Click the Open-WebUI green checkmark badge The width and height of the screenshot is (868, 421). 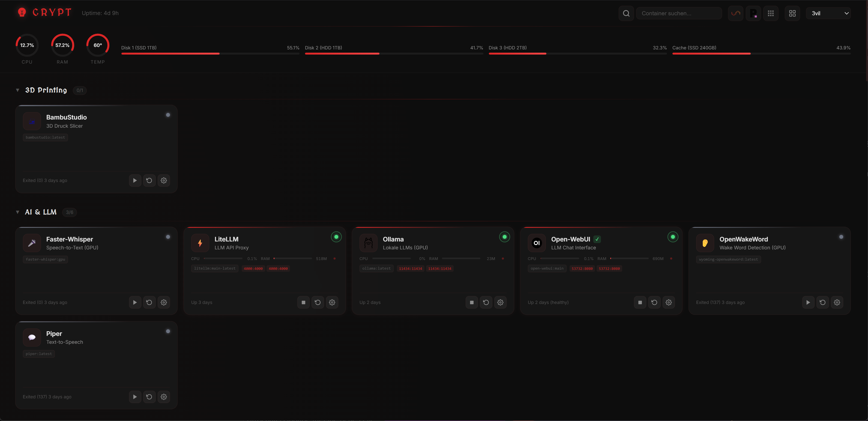click(597, 239)
